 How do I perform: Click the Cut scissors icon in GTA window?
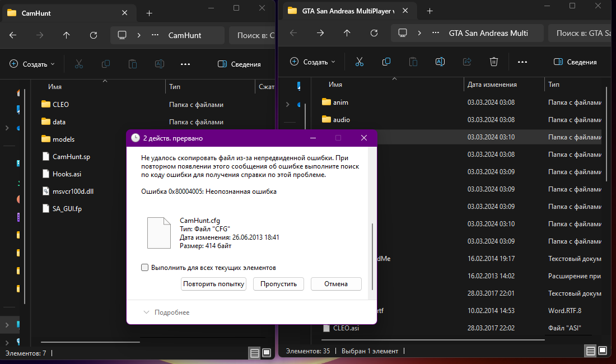tap(360, 62)
